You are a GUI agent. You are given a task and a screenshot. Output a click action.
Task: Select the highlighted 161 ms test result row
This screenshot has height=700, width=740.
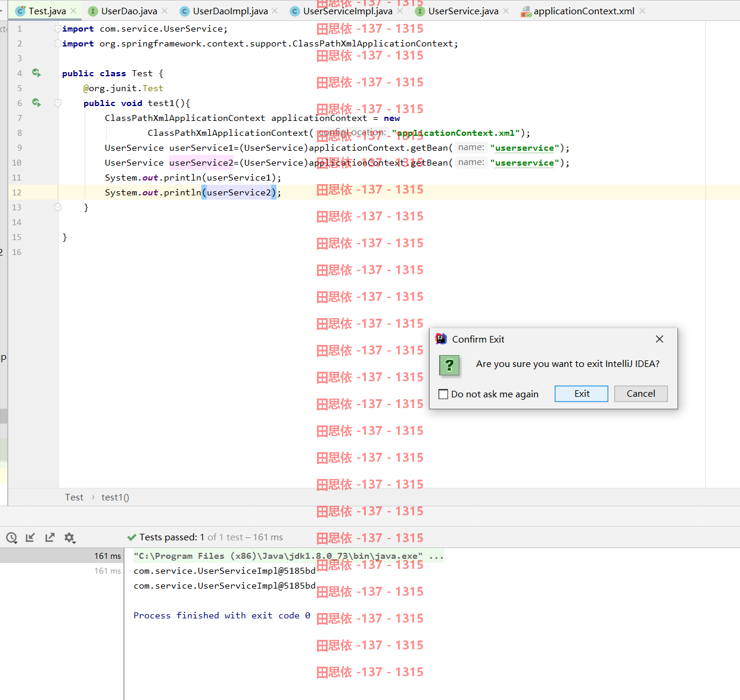click(x=62, y=556)
